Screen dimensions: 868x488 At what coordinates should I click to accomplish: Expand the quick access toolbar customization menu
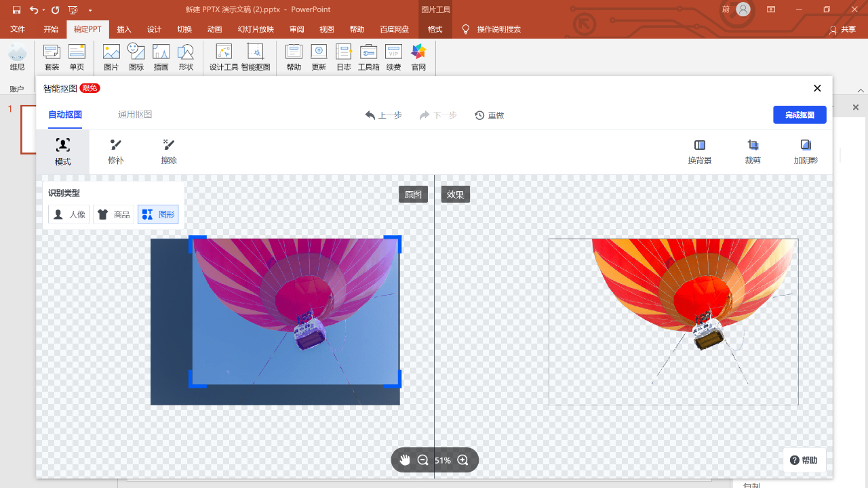[89, 9]
